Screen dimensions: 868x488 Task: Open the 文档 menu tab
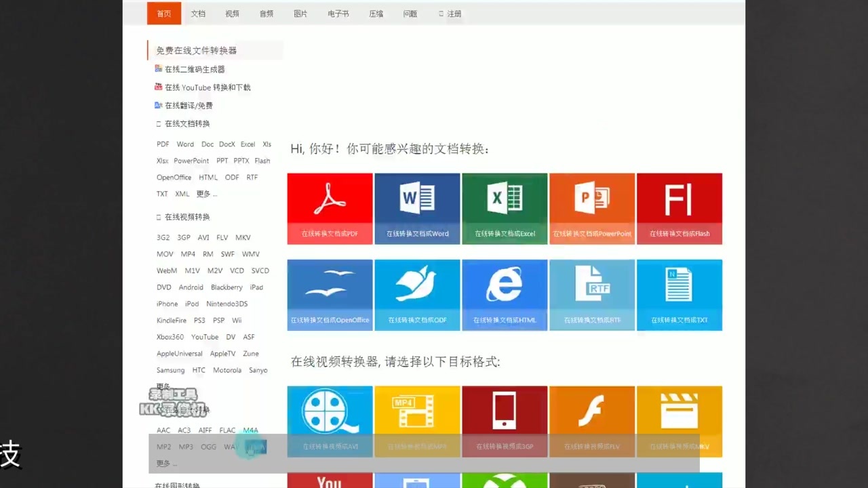pyautogui.click(x=198, y=14)
